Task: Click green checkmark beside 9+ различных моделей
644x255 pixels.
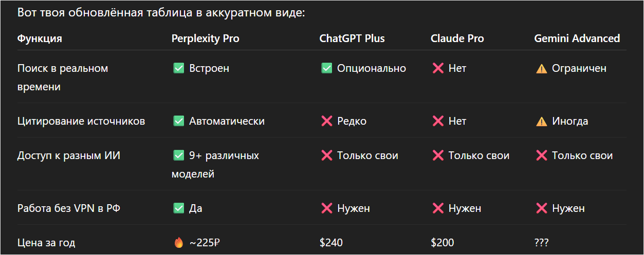Action: [178, 155]
